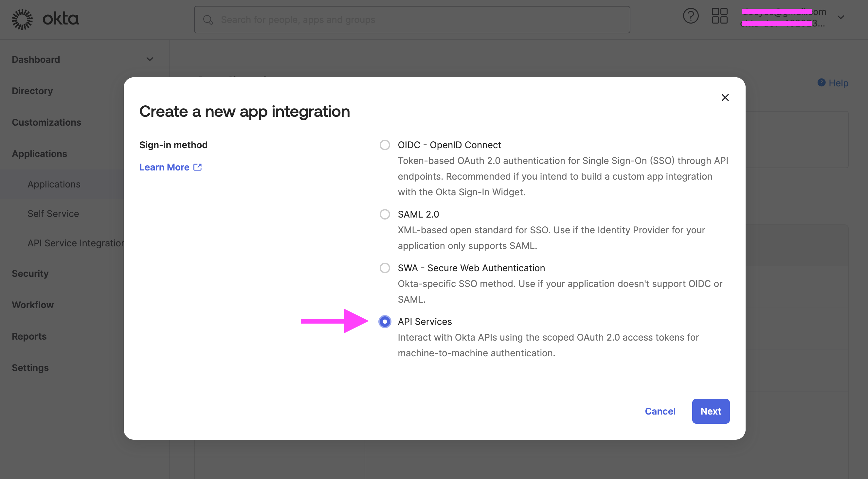Click the Cancel button

pos(660,411)
